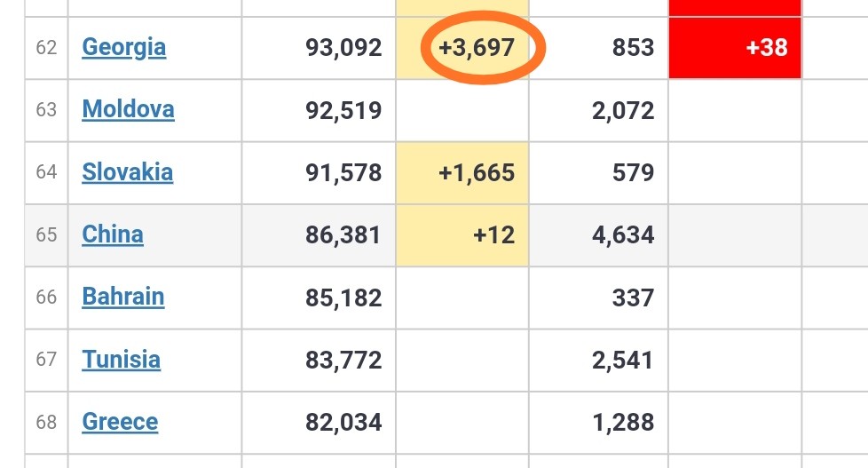The width and height of the screenshot is (868, 468).
Task: Open the Georgia country link
Action: tap(123, 46)
